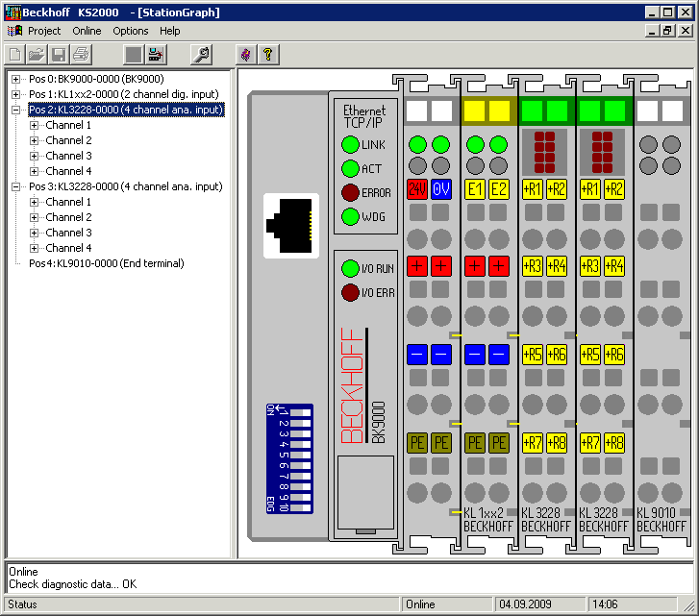Image resolution: width=699 pixels, height=616 pixels.
Task: Open the Online menu
Action: 87,31
